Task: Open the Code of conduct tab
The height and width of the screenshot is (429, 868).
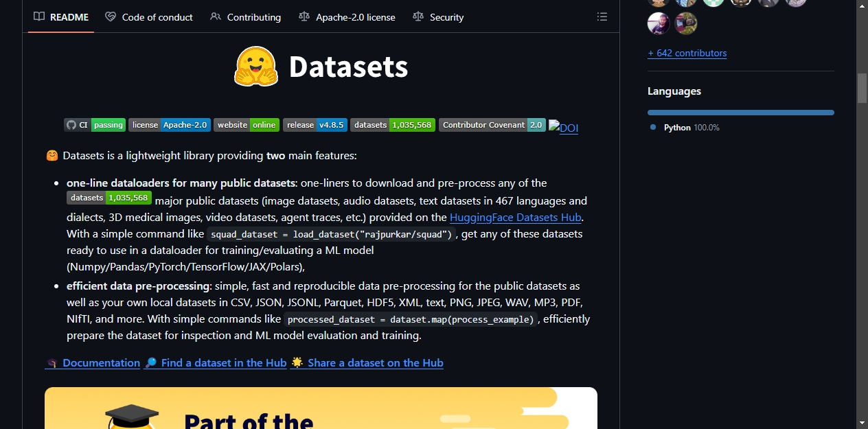Action: (x=149, y=16)
